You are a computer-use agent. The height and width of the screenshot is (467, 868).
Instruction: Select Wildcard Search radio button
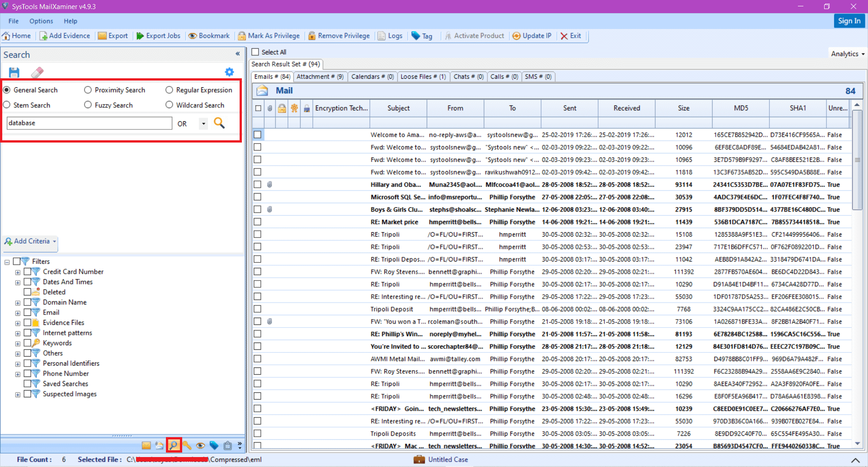click(x=169, y=105)
